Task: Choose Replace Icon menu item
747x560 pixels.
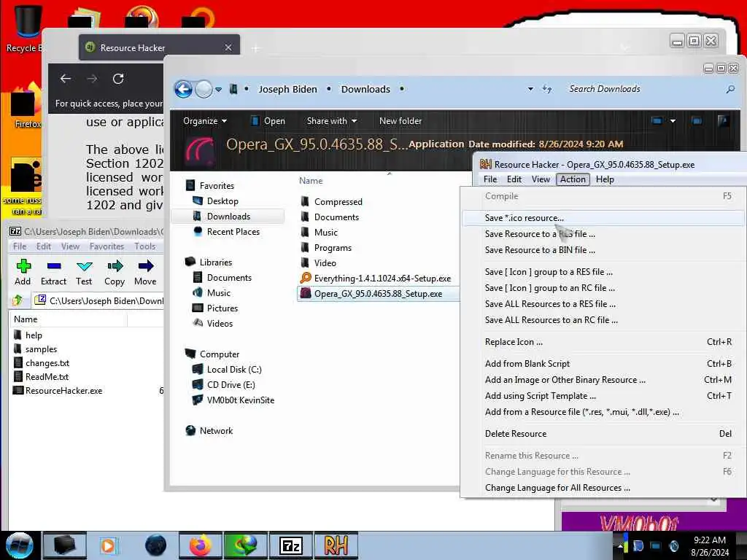Action: (602, 342)
